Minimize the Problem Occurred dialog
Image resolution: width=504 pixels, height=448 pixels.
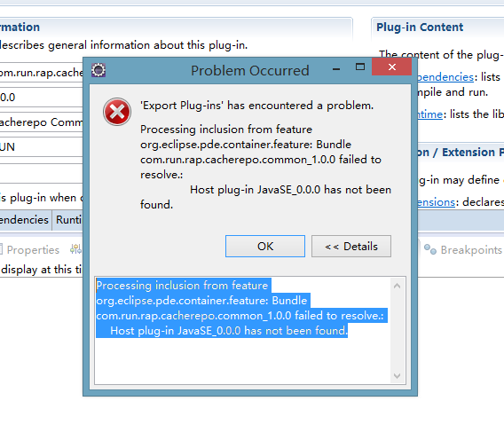point(336,69)
